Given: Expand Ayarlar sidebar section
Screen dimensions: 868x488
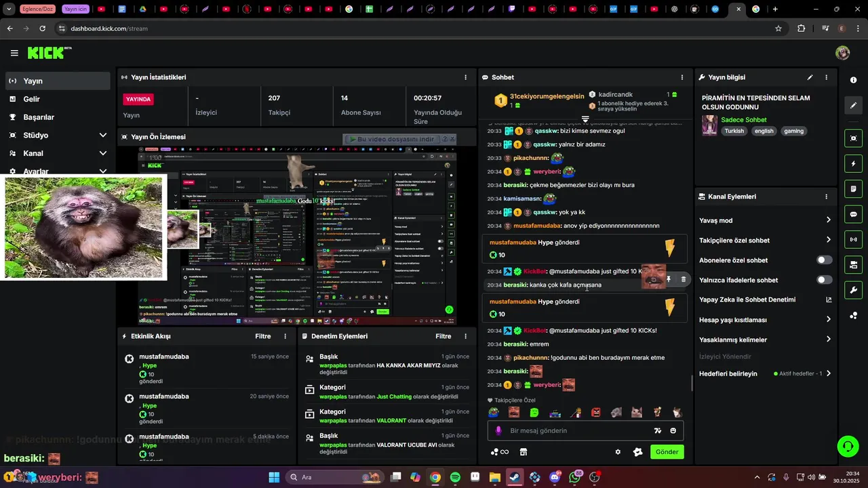Looking at the screenshot, I should coord(103,172).
